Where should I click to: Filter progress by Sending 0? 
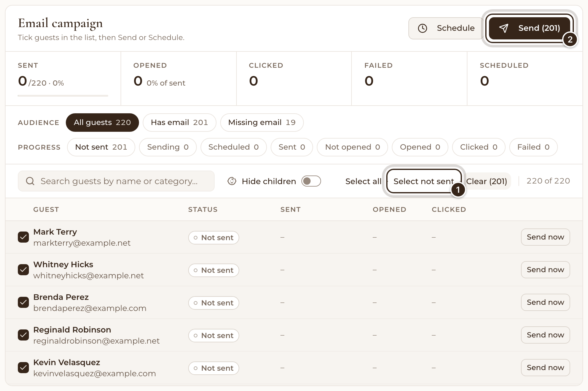tap(168, 147)
